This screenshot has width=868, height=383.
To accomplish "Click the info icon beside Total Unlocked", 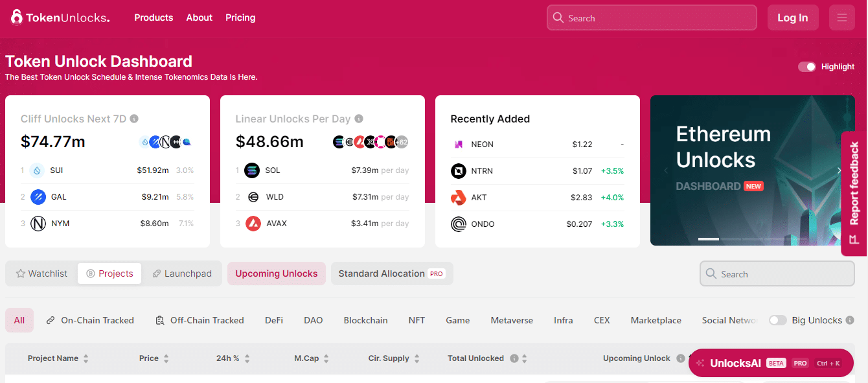I will (x=514, y=358).
